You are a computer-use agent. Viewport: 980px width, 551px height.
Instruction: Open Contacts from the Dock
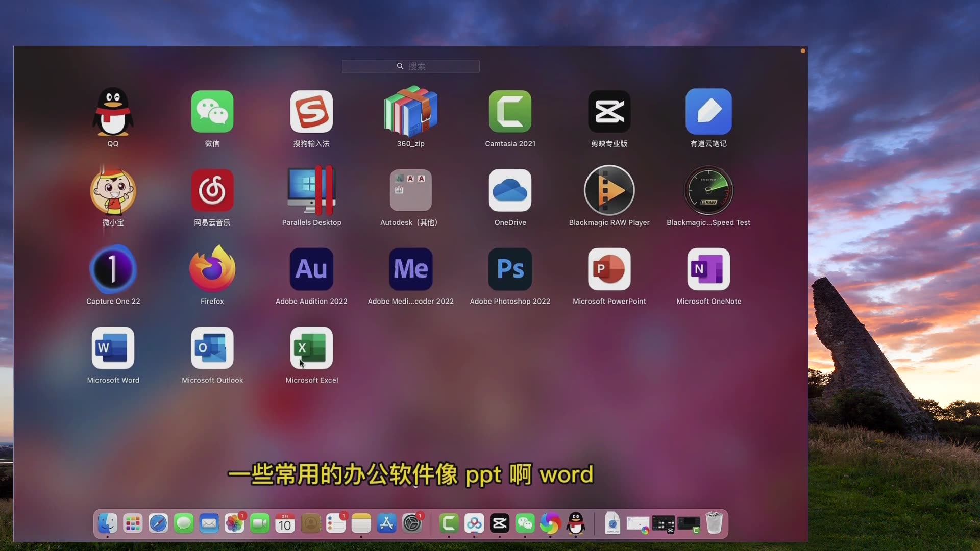coord(310,523)
